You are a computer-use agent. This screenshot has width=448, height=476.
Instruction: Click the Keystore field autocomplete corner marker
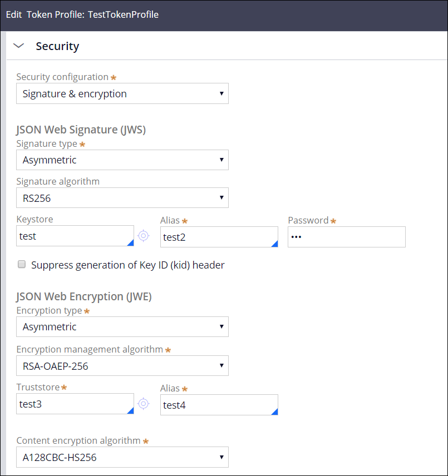coord(131,242)
